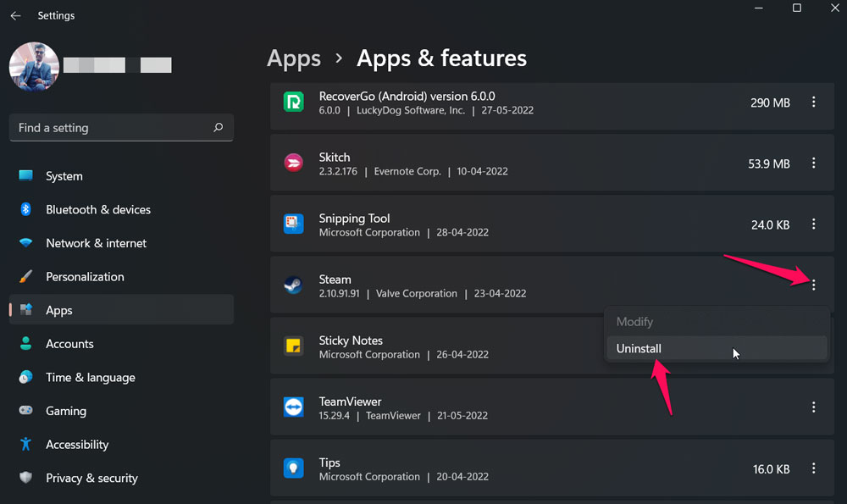Choose Uninstall from the Steam menu
Screen dimensions: 847x504
coord(717,348)
